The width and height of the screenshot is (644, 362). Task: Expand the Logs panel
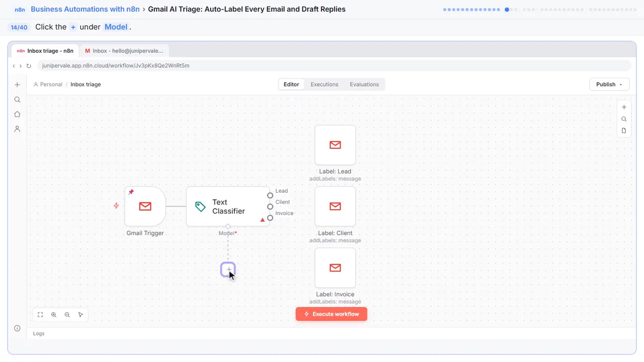coord(39,333)
